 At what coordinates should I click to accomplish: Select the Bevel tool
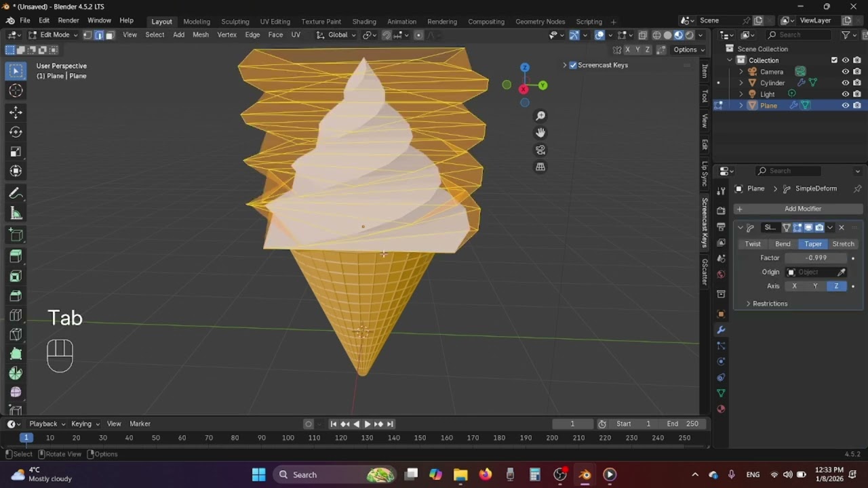pos(16,296)
